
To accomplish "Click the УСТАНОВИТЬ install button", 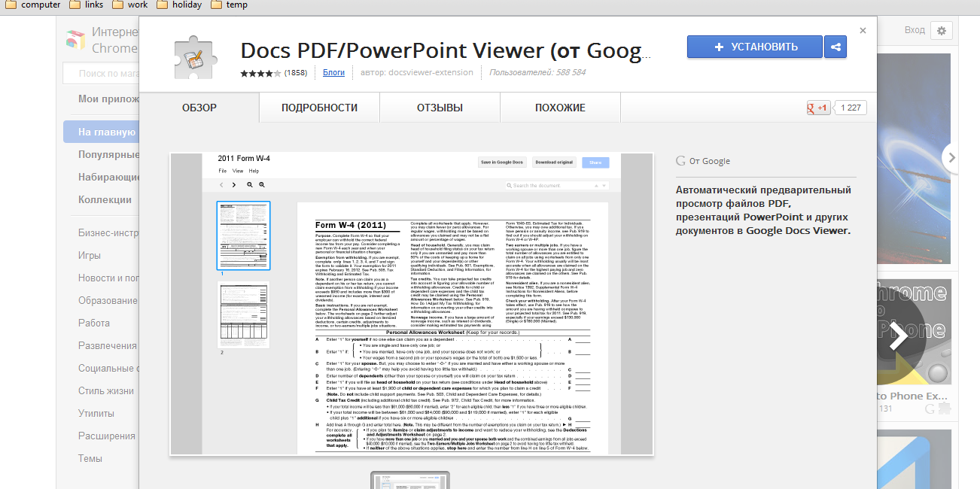I will click(x=755, y=47).
